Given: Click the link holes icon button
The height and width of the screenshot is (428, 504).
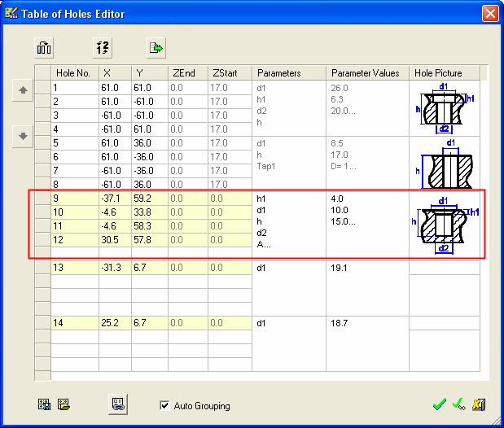Looking at the screenshot, I should [118, 404].
